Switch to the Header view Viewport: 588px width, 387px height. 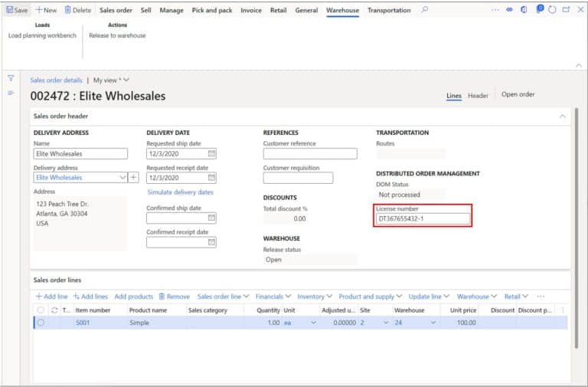pyautogui.click(x=478, y=96)
